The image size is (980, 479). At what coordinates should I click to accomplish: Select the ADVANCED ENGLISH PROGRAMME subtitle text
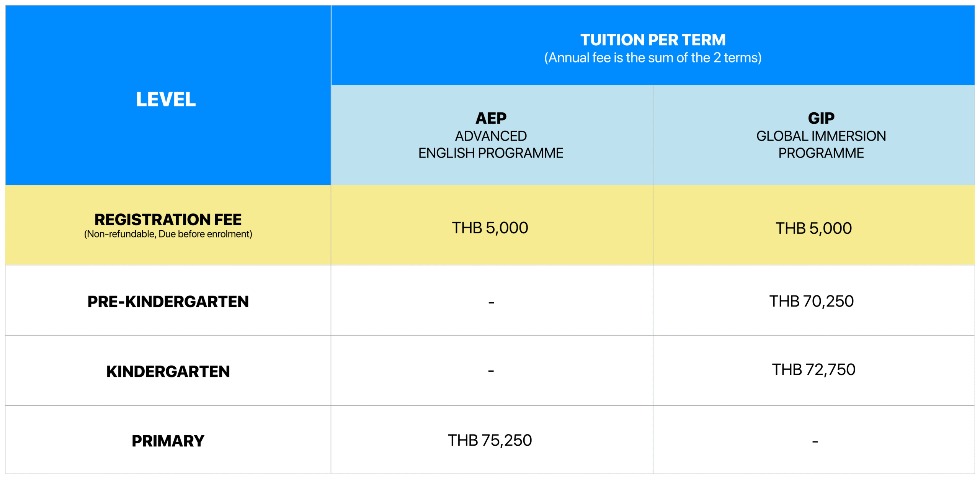point(491,144)
